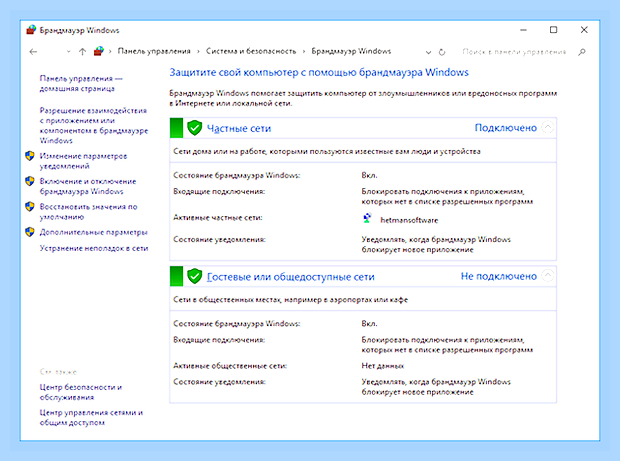Screen dimensions: 620x461
Task: Click the firewall icon in address bar
Action: click(99, 51)
